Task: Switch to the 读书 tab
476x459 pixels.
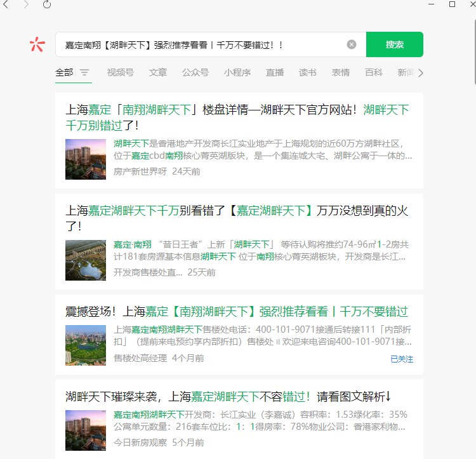Action: (308, 72)
